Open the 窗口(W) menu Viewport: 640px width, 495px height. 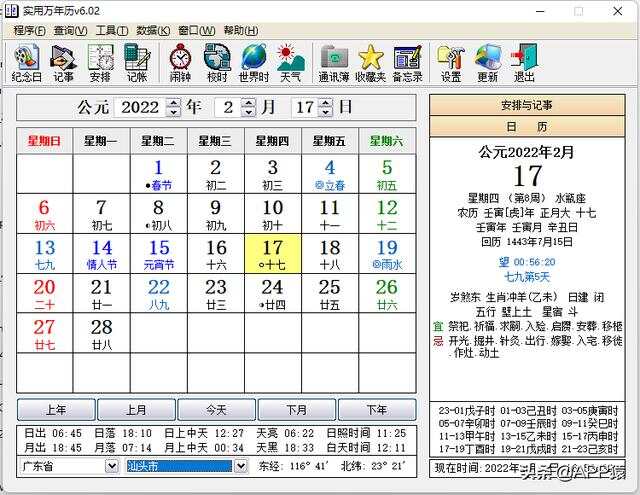pyautogui.click(x=197, y=31)
